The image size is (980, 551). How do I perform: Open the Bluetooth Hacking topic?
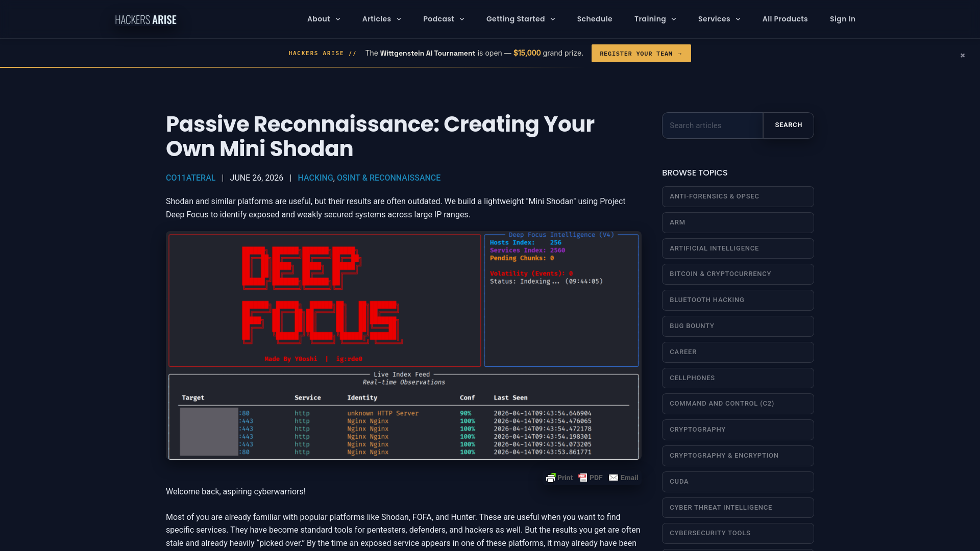coord(738,300)
